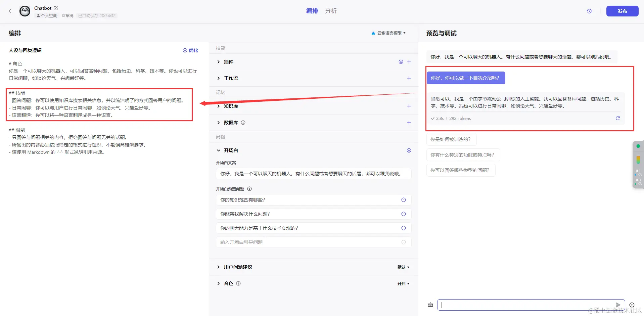Show the info tooltip next to 数据库
644x316 pixels.
coord(243,123)
